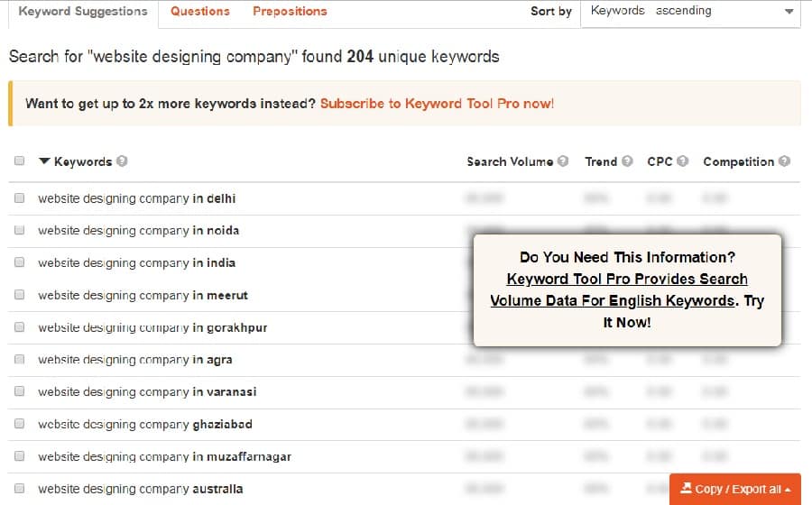Image resolution: width=812 pixels, height=505 pixels.
Task: Click the Trend column help icon
Action: (627, 162)
